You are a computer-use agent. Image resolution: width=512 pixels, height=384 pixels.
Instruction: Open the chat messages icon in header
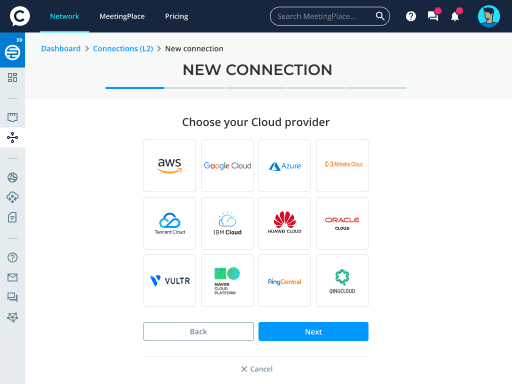[x=433, y=16]
